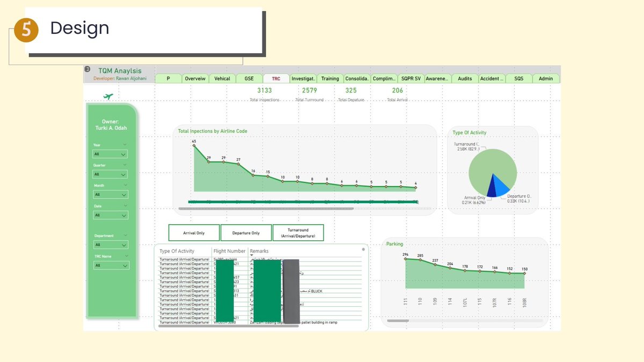This screenshot has height=362, width=644.
Task: Click the 3133 Total Inspections card
Action: pos(264,94)
